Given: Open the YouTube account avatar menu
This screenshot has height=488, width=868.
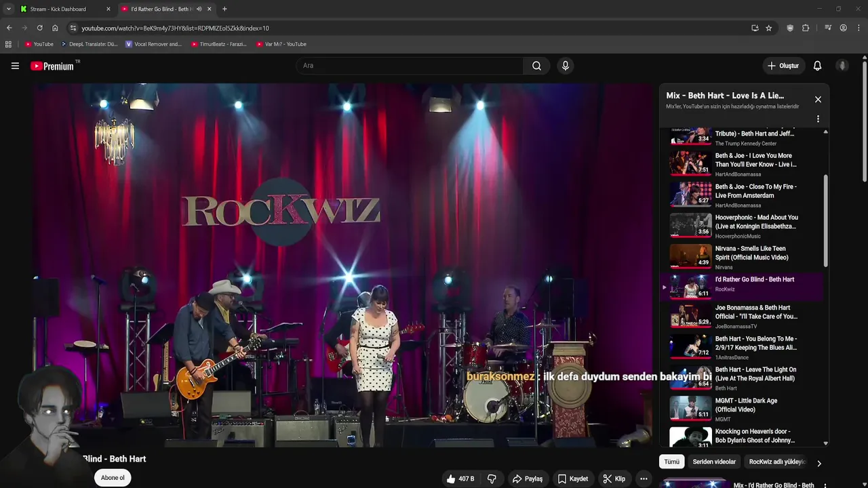Looking at the screenshot, I should tap(842, 66).
